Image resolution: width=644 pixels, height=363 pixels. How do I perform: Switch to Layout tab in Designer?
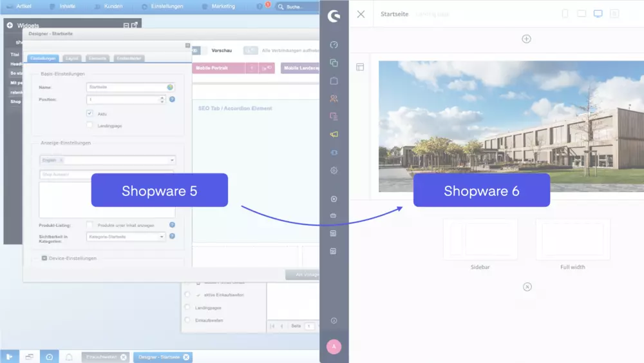click(x=72, y=59)
